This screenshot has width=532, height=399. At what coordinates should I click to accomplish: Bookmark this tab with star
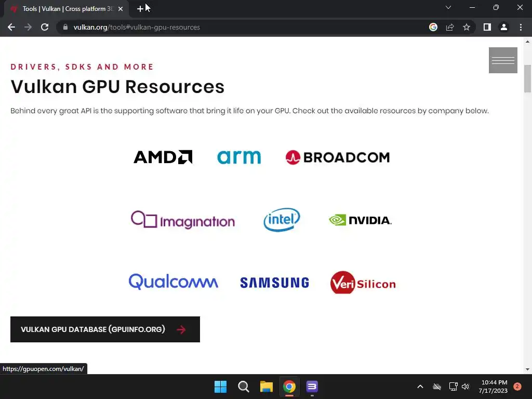467,27
